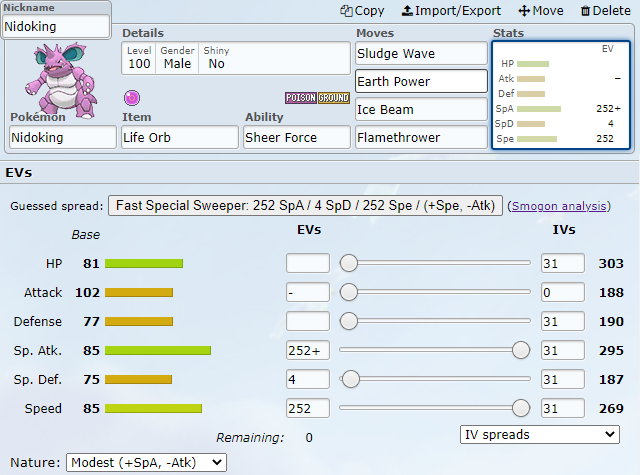Click the Life Orb item icon
640x475 pixels.
[132, 98]
